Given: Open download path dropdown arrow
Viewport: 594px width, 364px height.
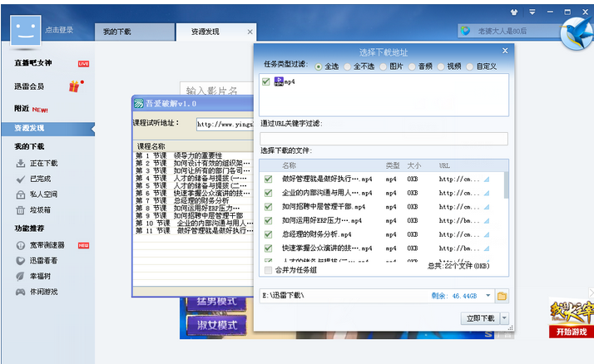Looking at the screenshot, I should click(x=488, y=296).
